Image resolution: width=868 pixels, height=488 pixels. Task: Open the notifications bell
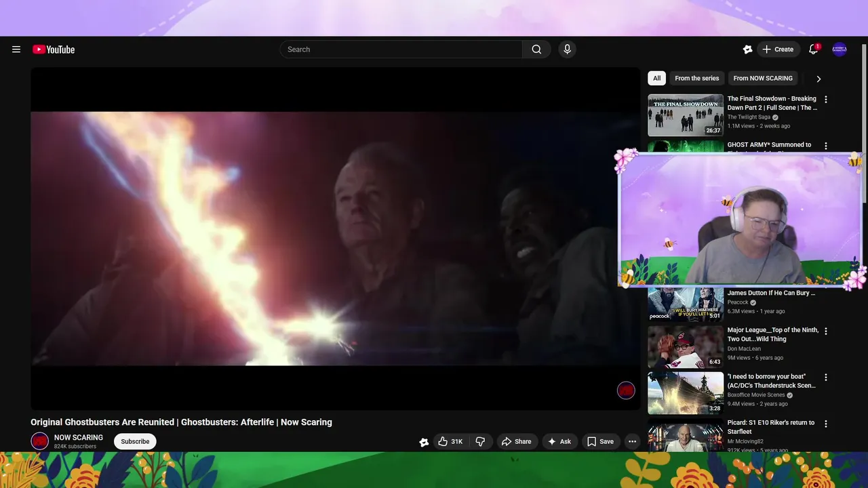[813, 49]
